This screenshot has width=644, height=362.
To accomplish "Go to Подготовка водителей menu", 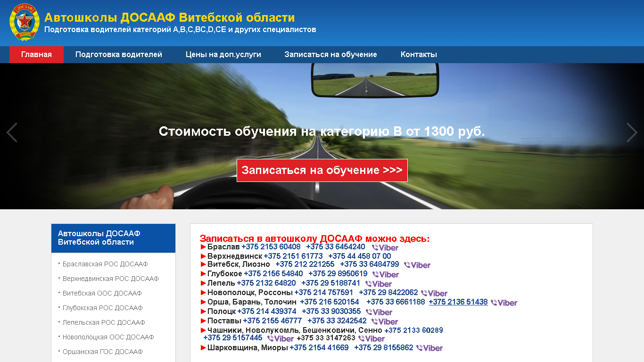I will pyautogui.click(x=119, y=55).
